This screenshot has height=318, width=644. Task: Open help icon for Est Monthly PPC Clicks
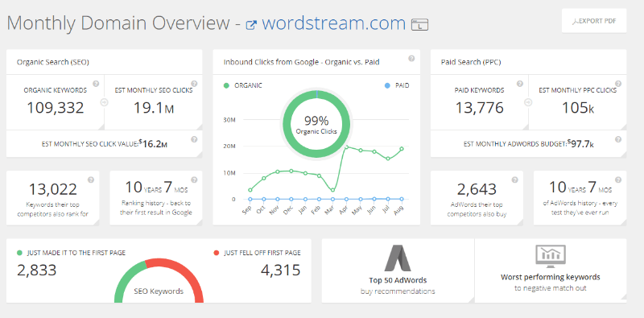(x=618, y=84)
